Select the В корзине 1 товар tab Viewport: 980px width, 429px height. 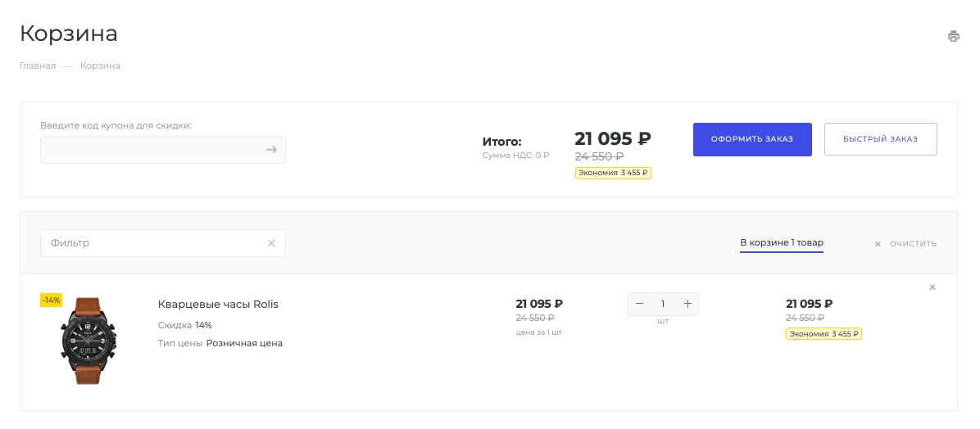point(781,243)
